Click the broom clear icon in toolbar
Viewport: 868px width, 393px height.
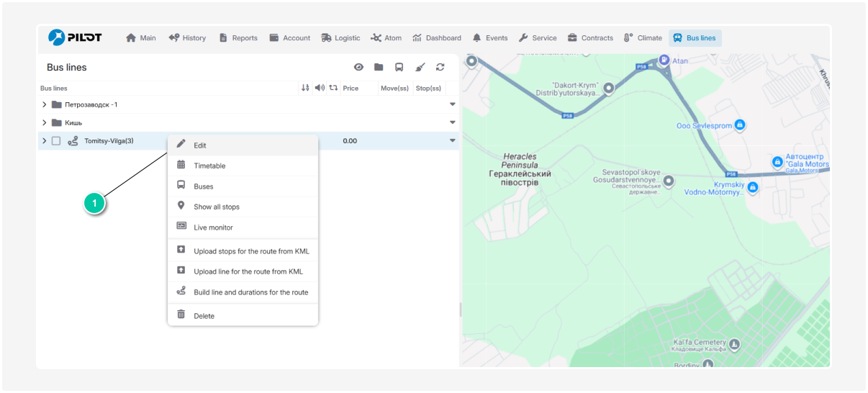pyautogui.click(x=420, y=68)
